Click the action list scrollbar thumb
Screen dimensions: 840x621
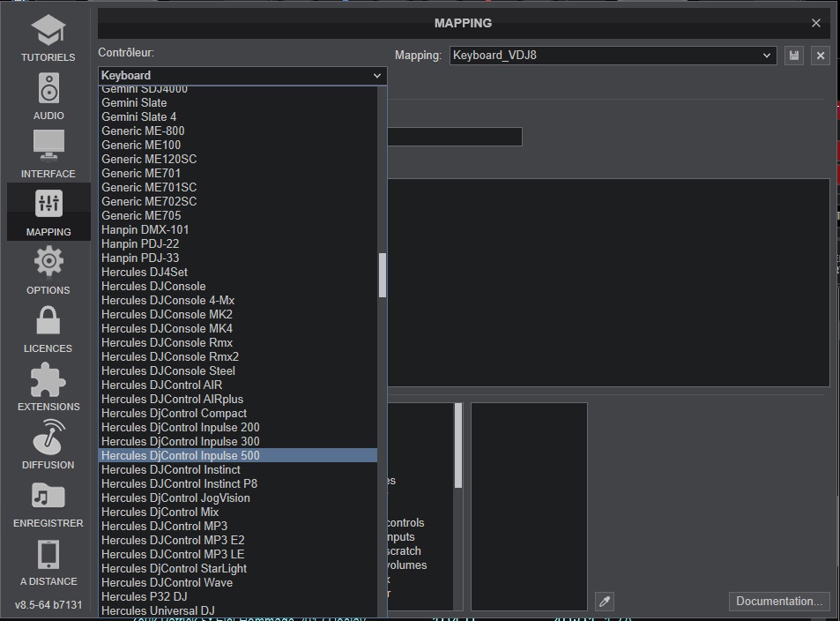point(458,445)
